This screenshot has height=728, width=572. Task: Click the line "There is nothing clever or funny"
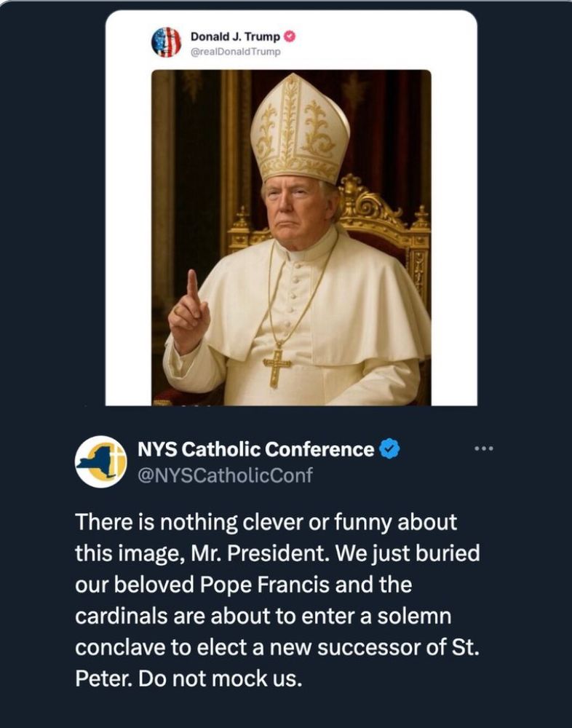[266, 522]
